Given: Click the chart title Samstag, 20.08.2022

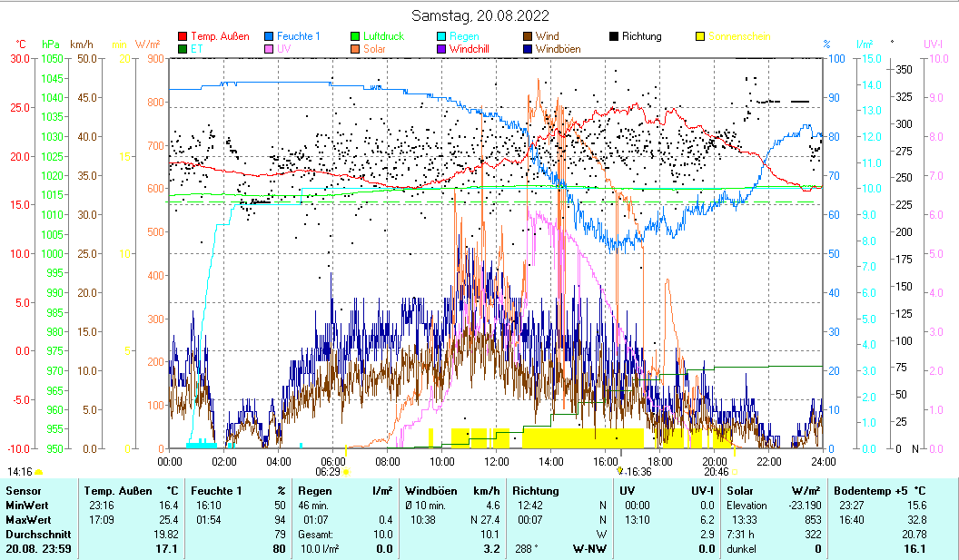Looking at the screenshot, I should click(x=479, y=15).
